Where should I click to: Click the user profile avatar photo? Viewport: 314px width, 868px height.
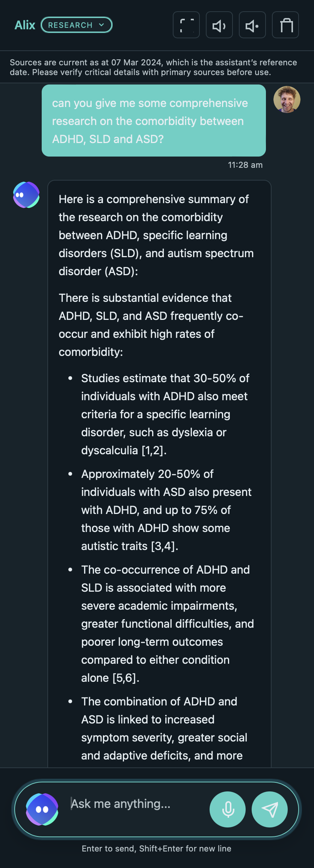click(287, 99)
